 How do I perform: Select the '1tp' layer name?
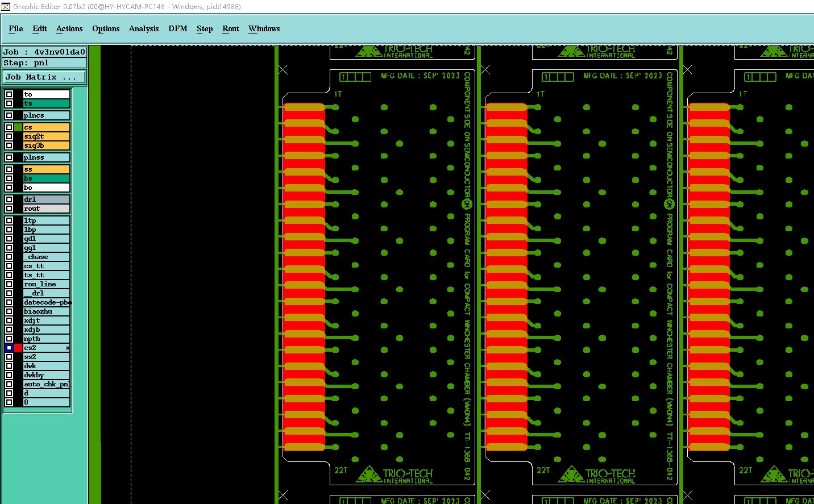[x=47, y=220]
